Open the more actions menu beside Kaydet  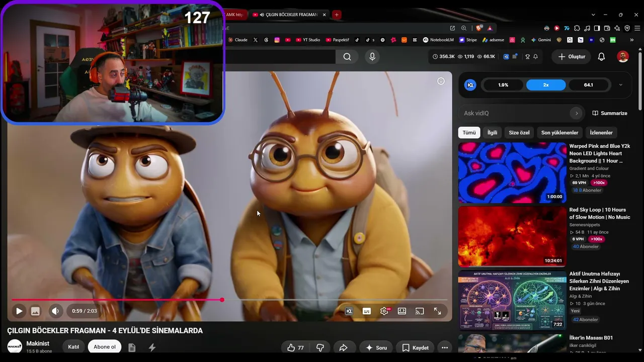pyautogui.click(x=444, y=347)
